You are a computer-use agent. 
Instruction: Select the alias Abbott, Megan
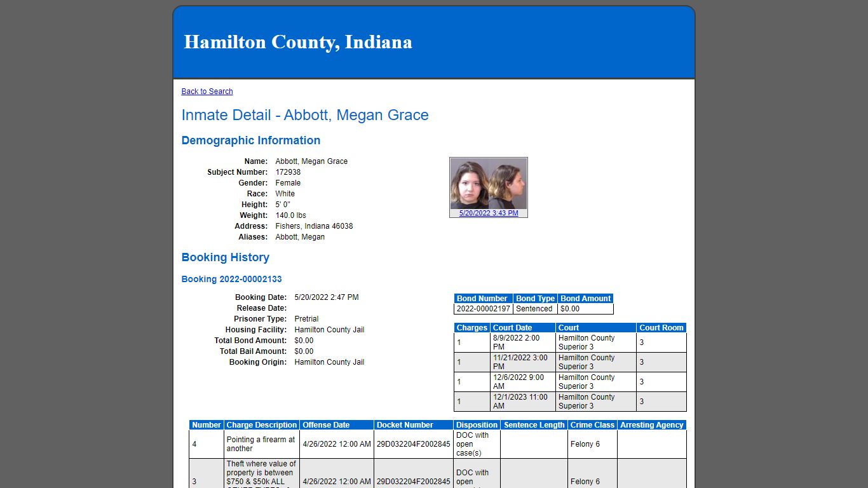click(300, 237)
